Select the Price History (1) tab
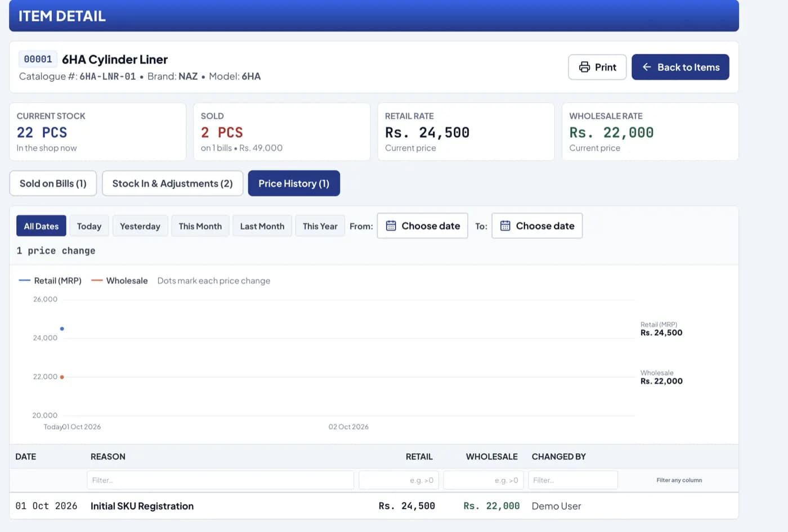 (x=294, y=183)
